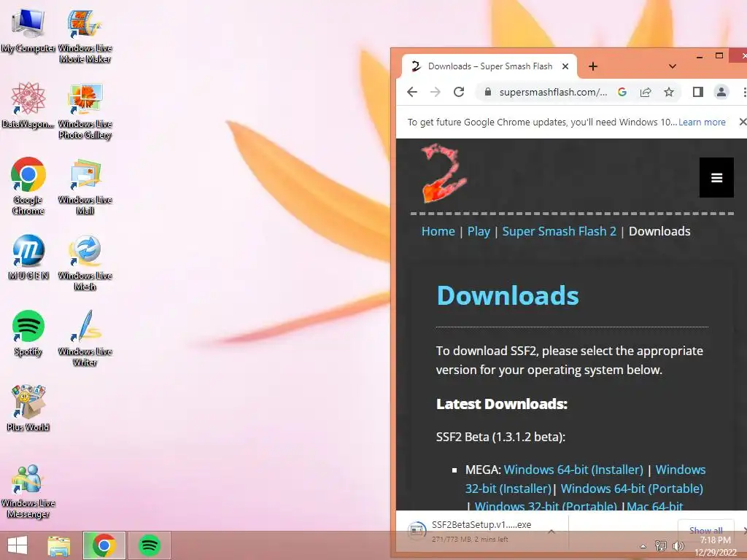Select the Chrome taskbar button
747x560 pixels.
104,545
